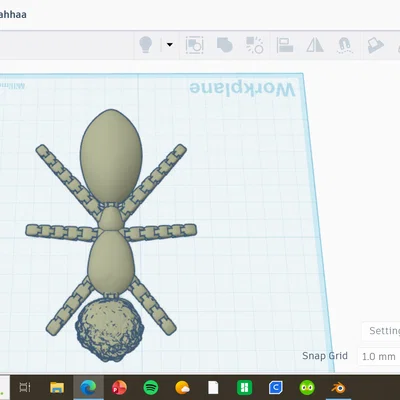The width and height of the screenshot is (400, 400).
Task: Launch Blender from the taskbar
Action: [338, 388]
